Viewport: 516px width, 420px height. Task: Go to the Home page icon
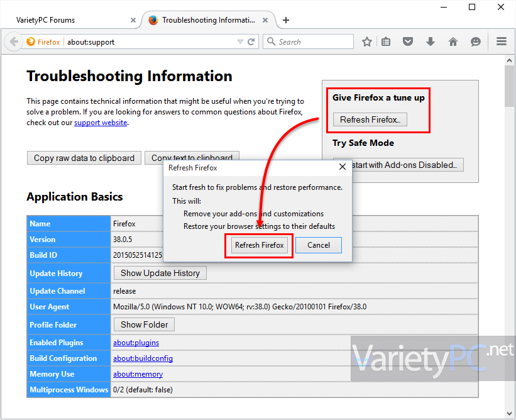(x=453, y=41)
